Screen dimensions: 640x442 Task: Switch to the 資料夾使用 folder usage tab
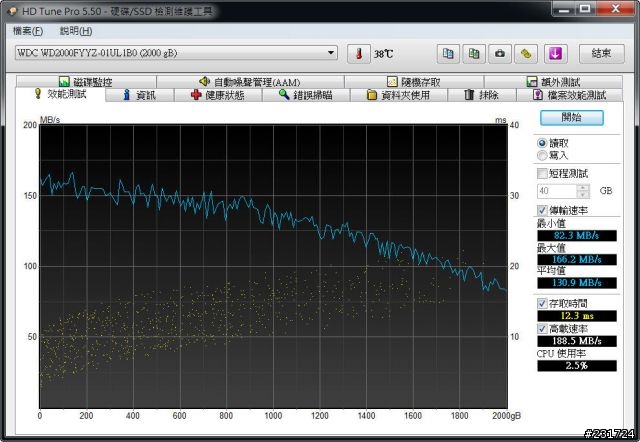pos(398,95)
